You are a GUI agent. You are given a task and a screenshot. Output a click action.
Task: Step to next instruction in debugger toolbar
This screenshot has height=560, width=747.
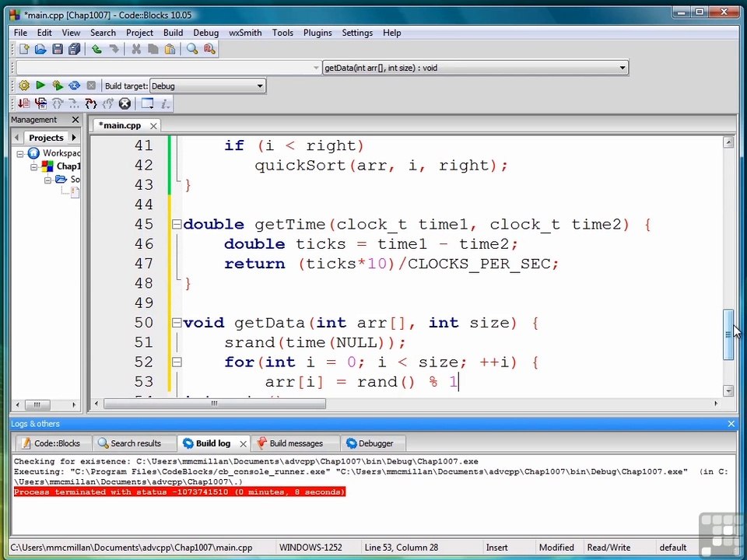[74, 103]
